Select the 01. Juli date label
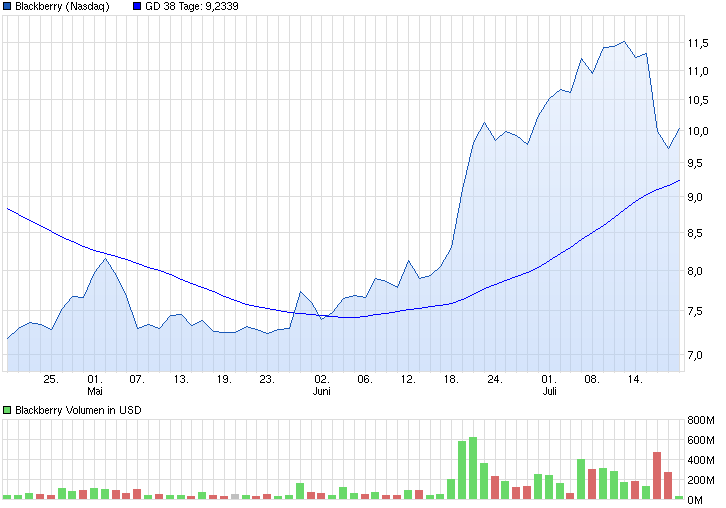726x508 pixels. pyautogui.click(x=548, y=385)
